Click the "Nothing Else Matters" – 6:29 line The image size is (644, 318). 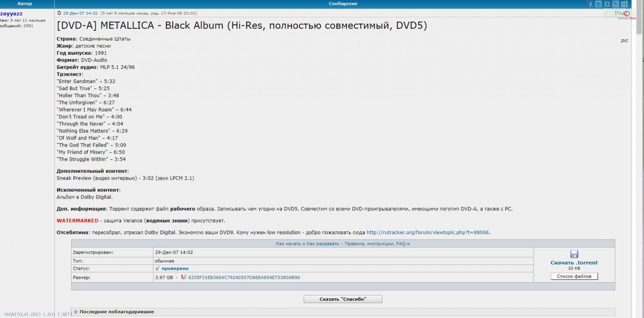point(92,131)
